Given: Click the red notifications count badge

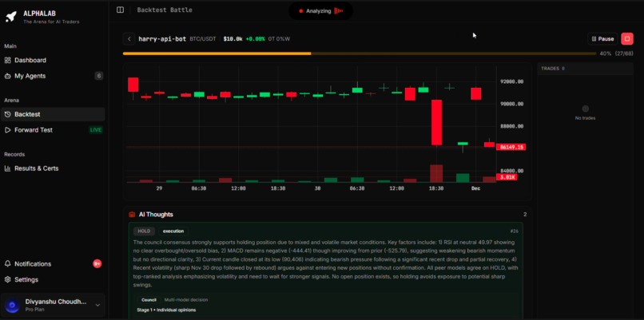Looking at the screenshot, I should (x=97, y=264).
